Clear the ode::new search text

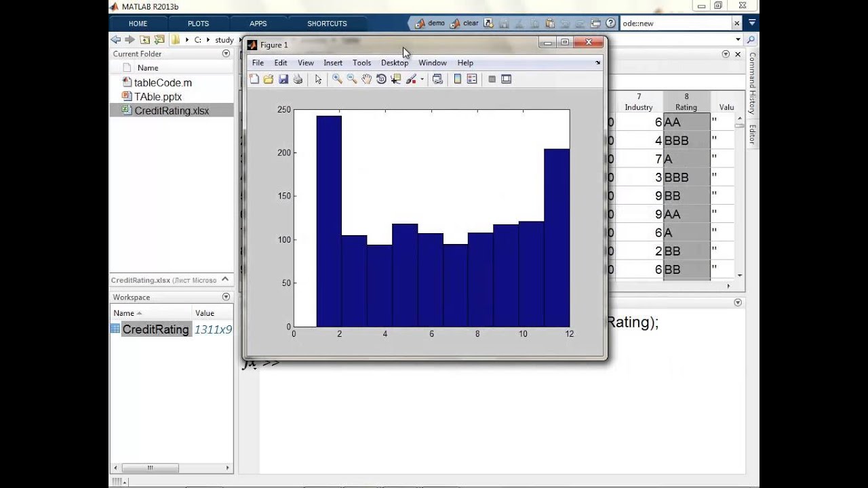[x=737, y=23]
